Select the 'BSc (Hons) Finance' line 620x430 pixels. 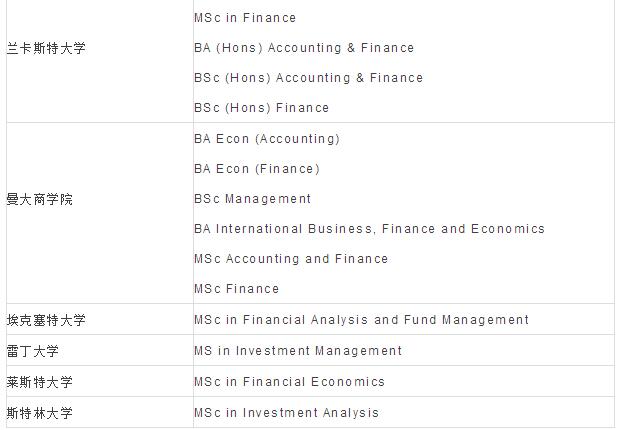coord(261,108)
